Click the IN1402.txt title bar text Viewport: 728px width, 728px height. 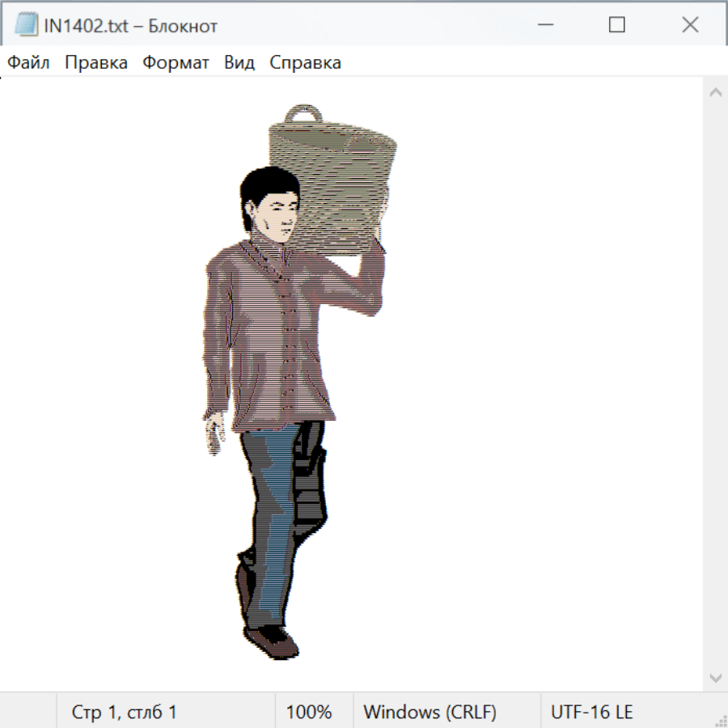click(x=131, y=26)
